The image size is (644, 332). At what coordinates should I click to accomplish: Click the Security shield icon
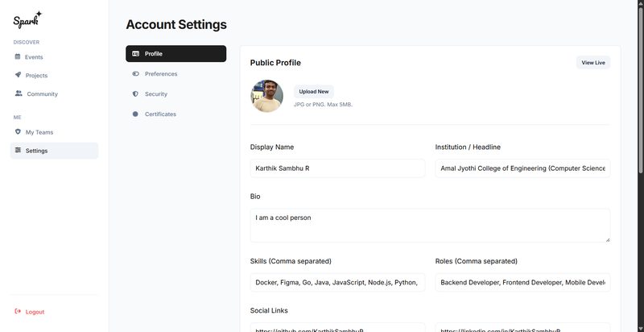[x=136, y=94]
